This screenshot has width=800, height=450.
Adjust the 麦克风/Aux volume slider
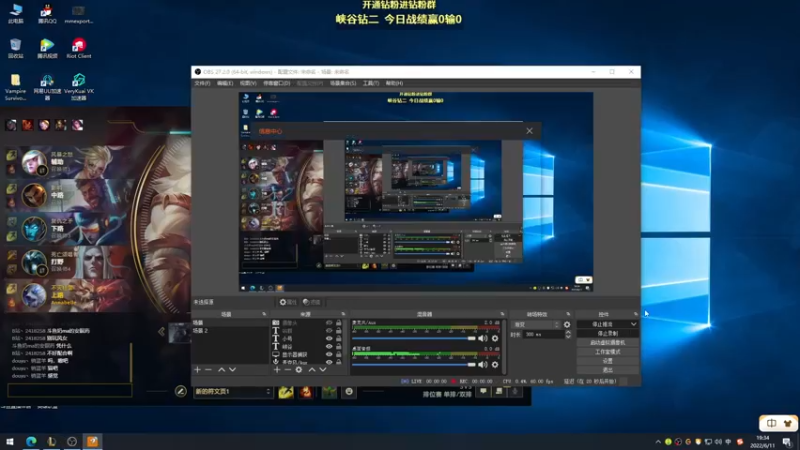click(x=414, y=338)
